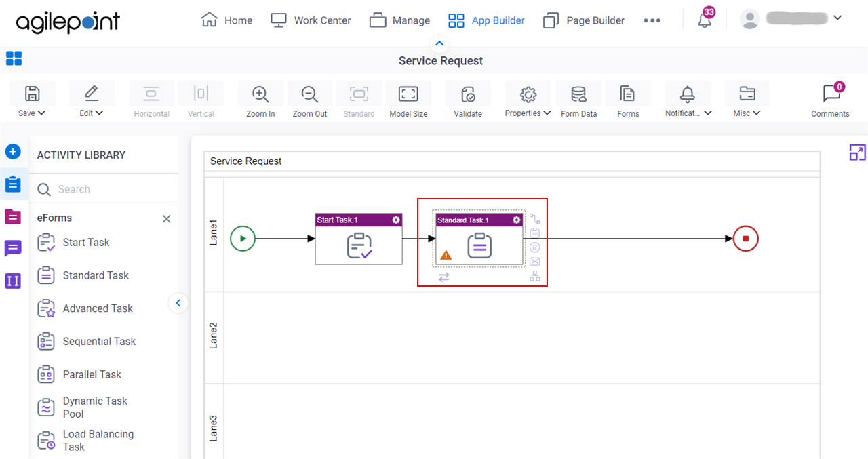Open the apps grid icon

(14, 58)
